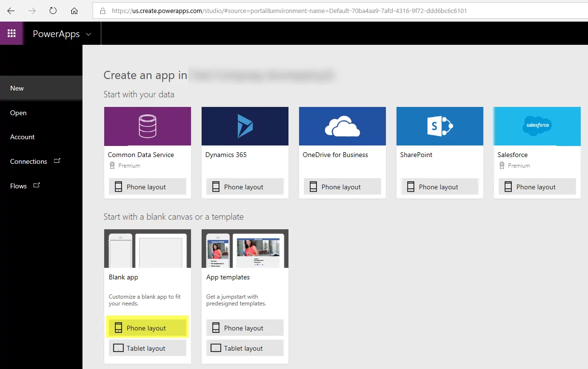The height and width of the screenshot is (369, 588).
Task: Click the 'Create an app in' heading
Action: 145,75
